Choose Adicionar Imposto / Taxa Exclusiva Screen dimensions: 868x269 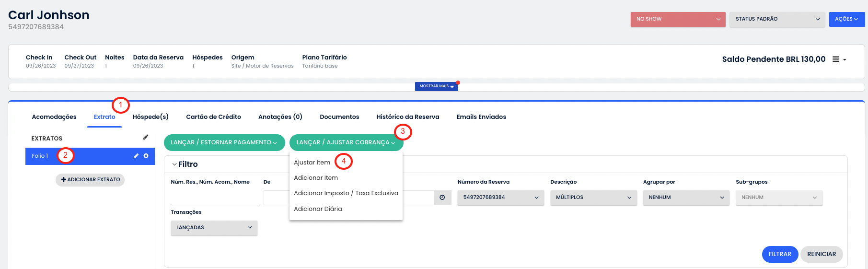pos(346,193)
